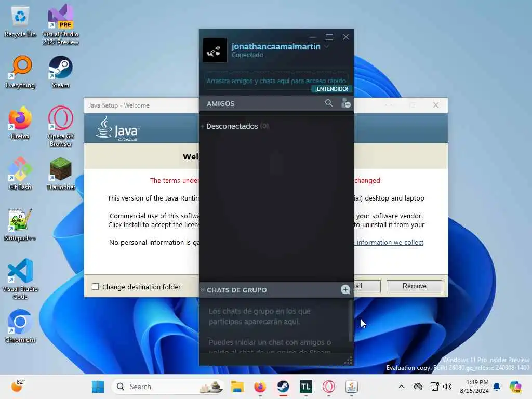Viewport: 532px width, 399px height.
Task: Open File Explorer from the taskbar
Action: pyautogui.click(x=237, y=387)
